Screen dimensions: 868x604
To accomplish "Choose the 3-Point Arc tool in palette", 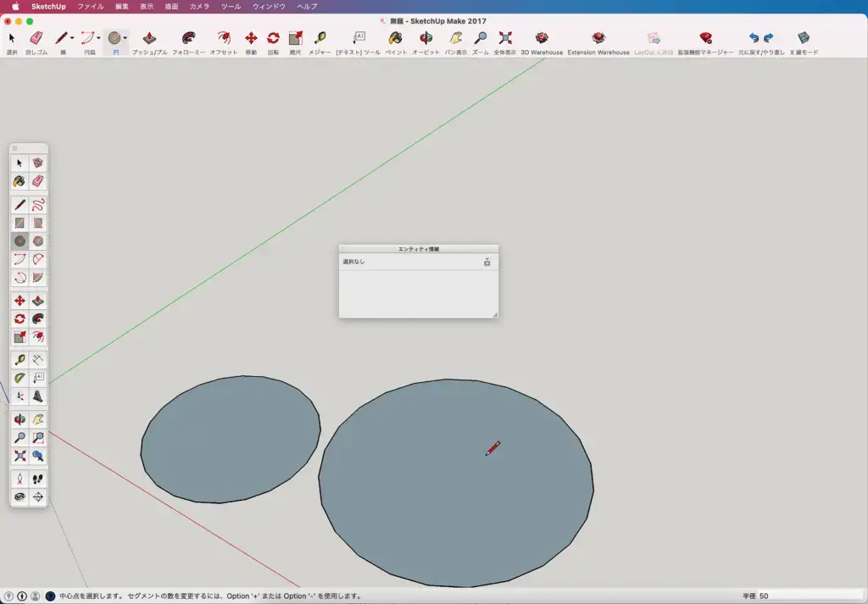I will (x=19, y=277).
